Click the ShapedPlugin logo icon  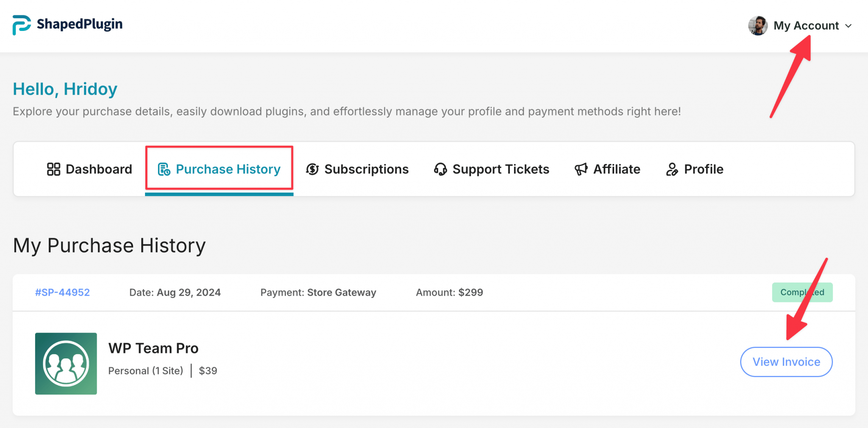coord(22,25)
